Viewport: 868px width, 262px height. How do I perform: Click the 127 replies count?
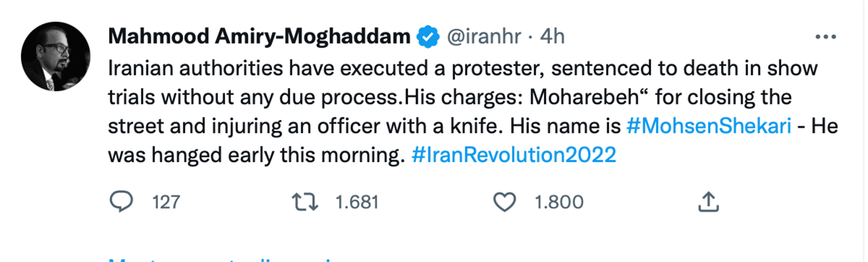166,202
